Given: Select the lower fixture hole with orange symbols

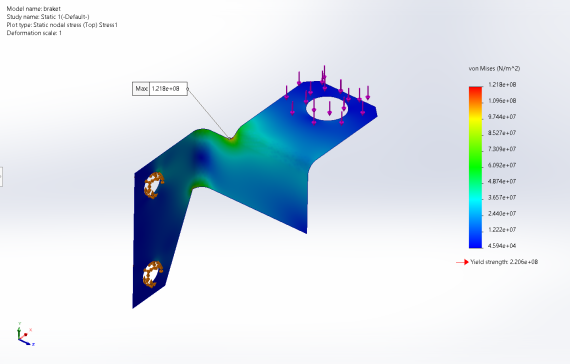Looking at the screenshot, I should coord(153,274).
